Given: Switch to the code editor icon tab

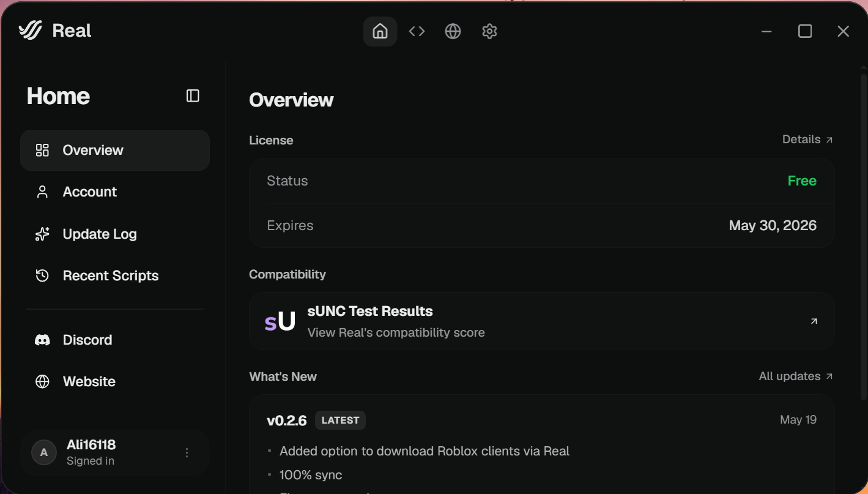Looking at the screenshot, I should click(417, 31).
